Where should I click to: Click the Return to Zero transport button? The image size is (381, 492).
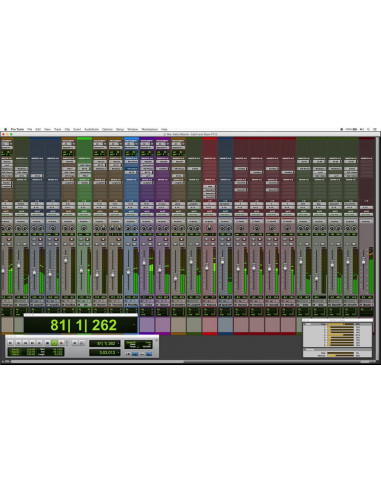[x=18, y=343]
